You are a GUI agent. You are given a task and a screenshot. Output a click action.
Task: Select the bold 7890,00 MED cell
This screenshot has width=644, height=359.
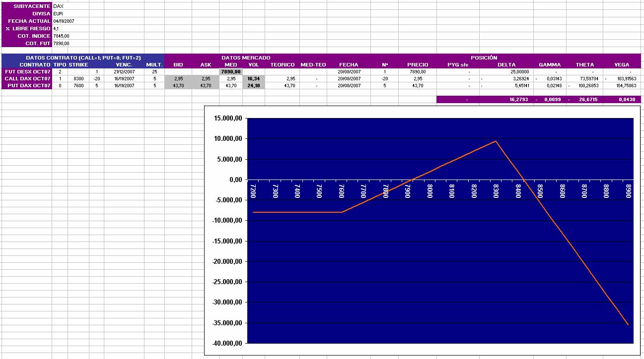tap(231, 72)
